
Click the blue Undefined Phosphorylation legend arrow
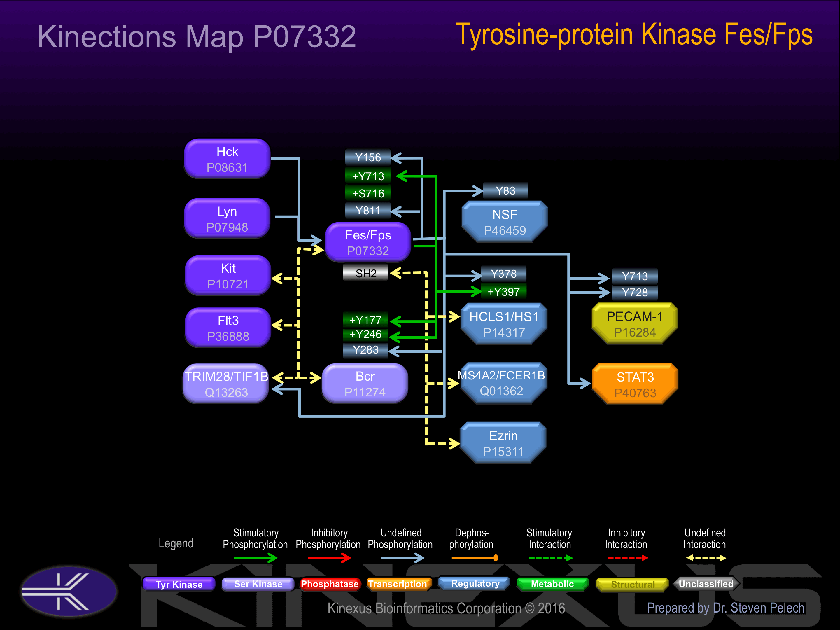tap(402, 558)
